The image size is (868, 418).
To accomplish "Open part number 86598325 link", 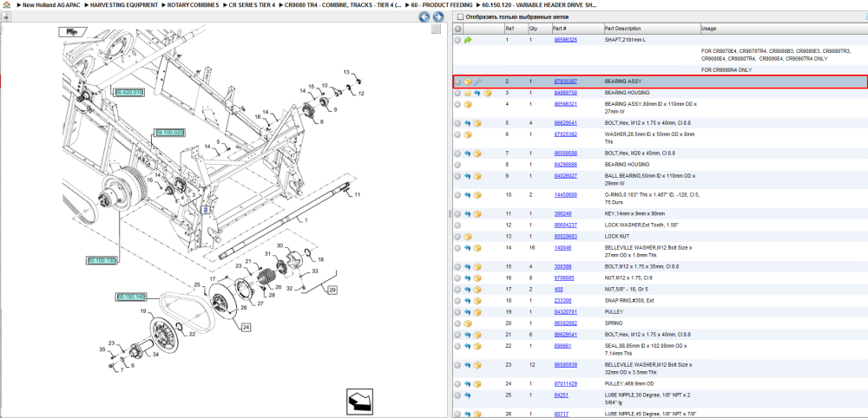I will coord(566,40).
